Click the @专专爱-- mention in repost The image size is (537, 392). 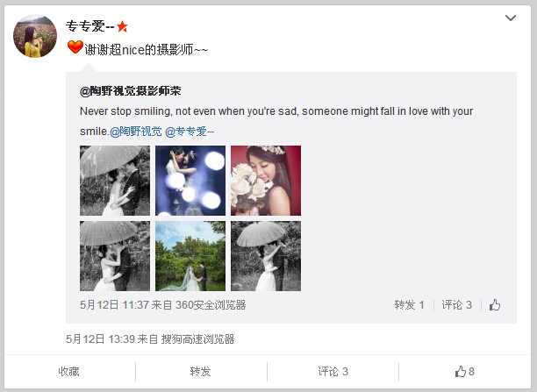190,132
